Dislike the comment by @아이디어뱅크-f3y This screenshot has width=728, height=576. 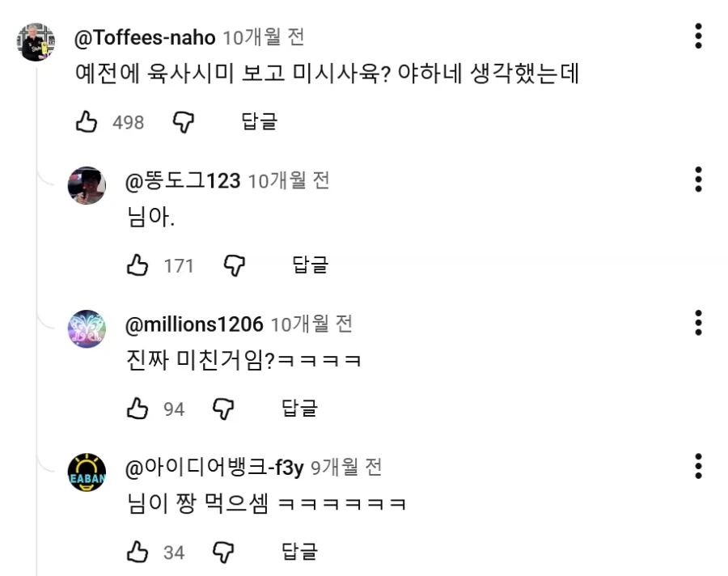223,551
